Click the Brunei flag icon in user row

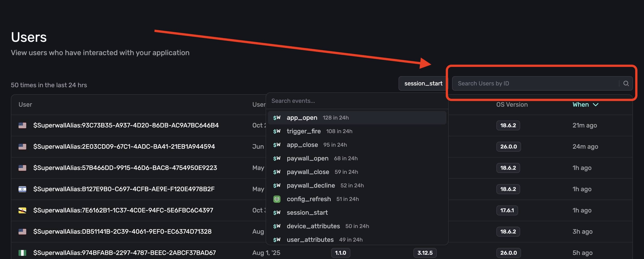tap(22, 210)
